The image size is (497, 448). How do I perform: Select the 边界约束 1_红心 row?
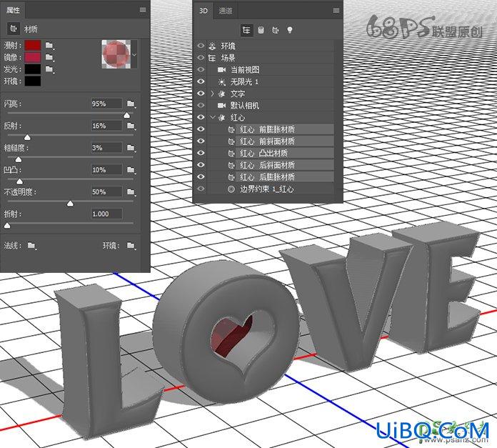271,189
